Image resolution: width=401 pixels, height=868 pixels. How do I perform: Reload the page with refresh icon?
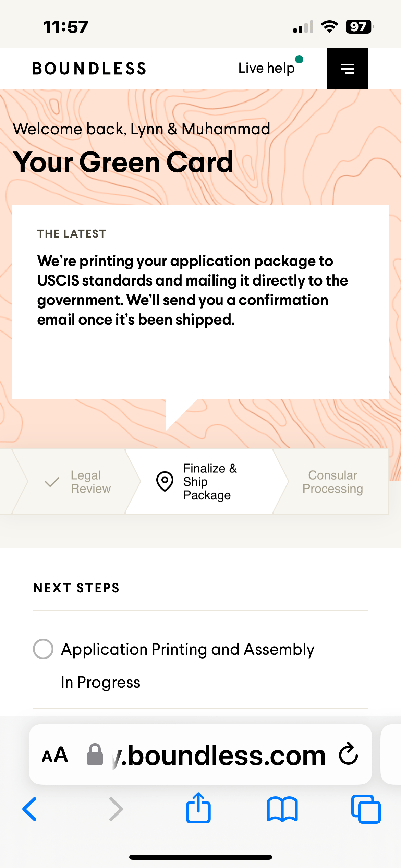coord(348,754)
